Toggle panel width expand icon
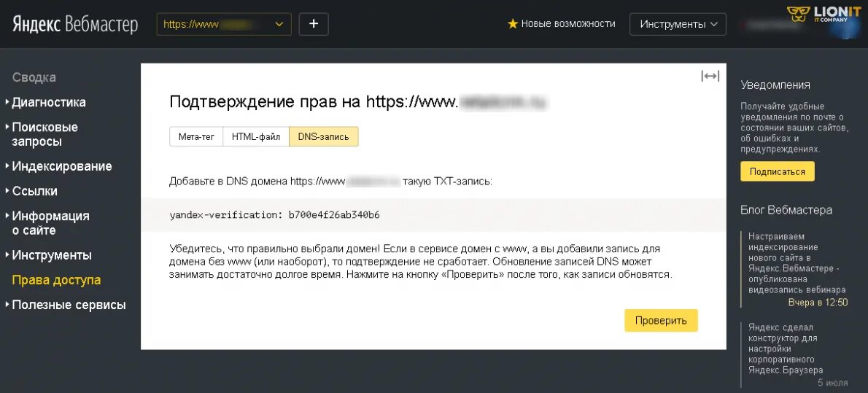The image size is (868, 393). 710,77
